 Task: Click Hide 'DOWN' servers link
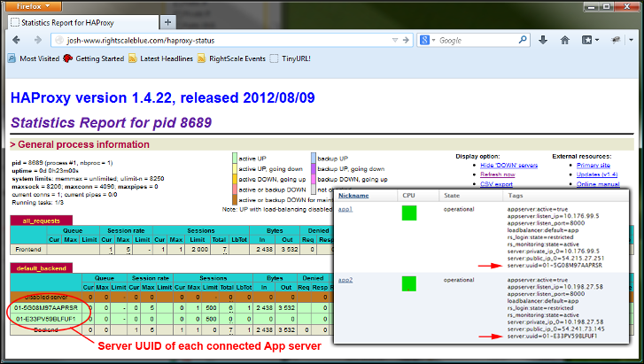click(508, 165)
